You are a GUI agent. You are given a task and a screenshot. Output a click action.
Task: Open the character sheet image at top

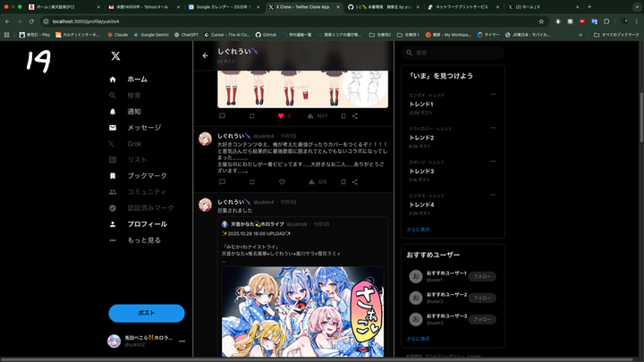(x=302, y=89)
